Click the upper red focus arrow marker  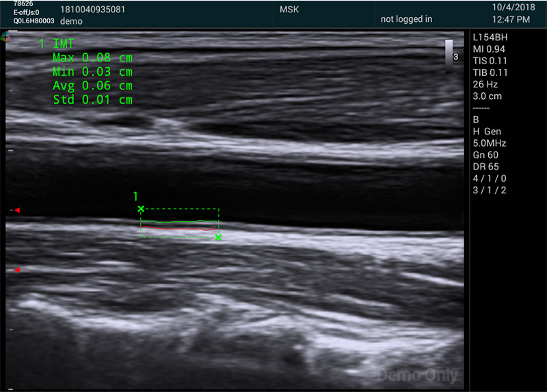click(17, 210)
